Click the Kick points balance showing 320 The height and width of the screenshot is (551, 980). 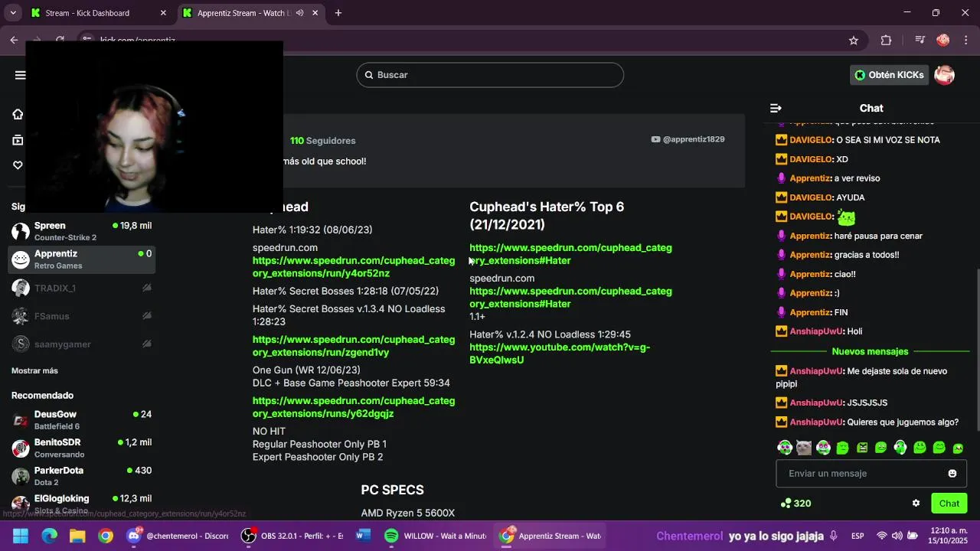point(795,503)
